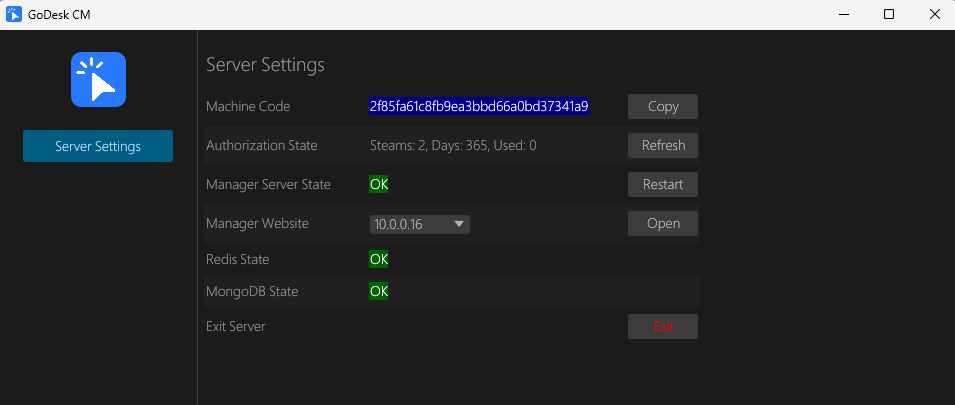The width and height of the screenshot is (955, 405).
Task: Click the Manager Server State OK indicator
Action: pyautogui.click(x=379, y=184)
